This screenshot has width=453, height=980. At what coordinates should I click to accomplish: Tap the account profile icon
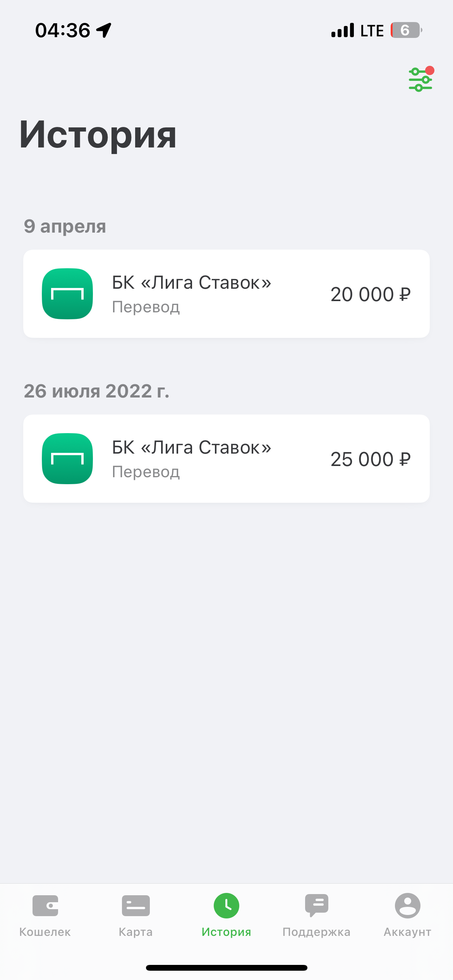[x=407, y=906]
